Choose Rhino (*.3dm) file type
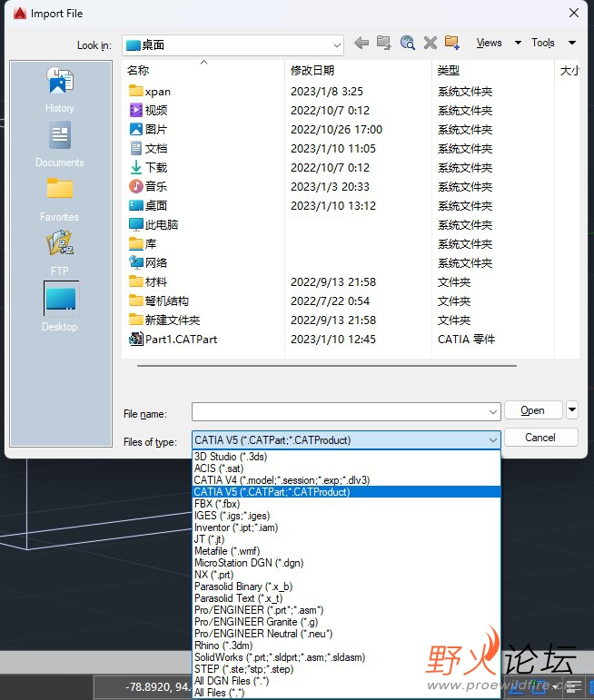The image size is (594, 700). 346,646
